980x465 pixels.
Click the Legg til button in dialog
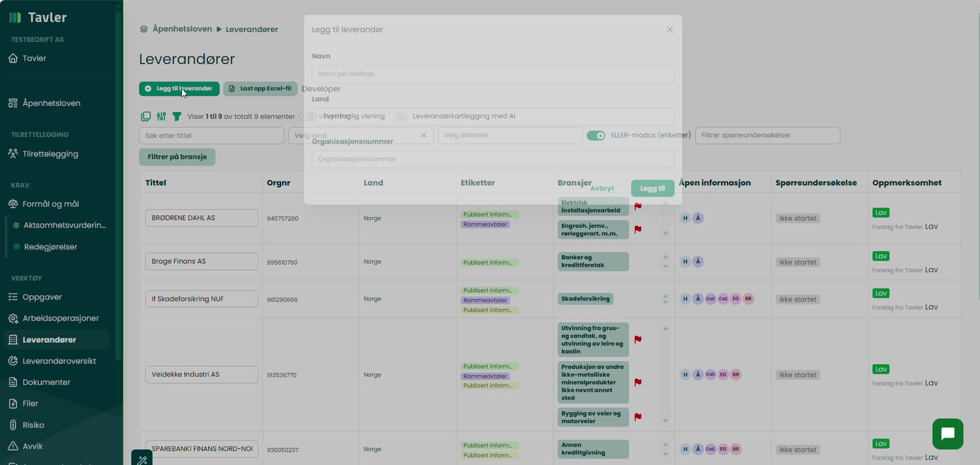point(652,188)
